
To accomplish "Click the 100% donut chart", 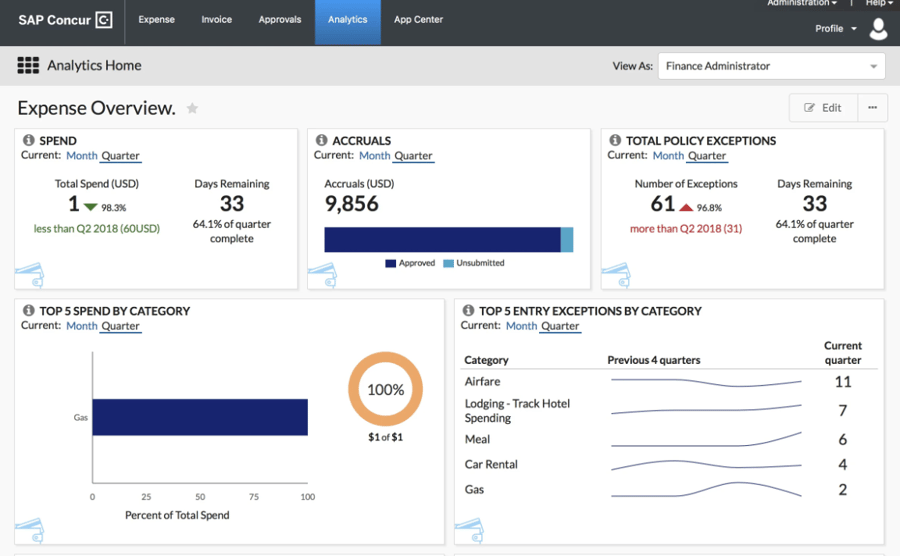I will (x=385, y=389).
